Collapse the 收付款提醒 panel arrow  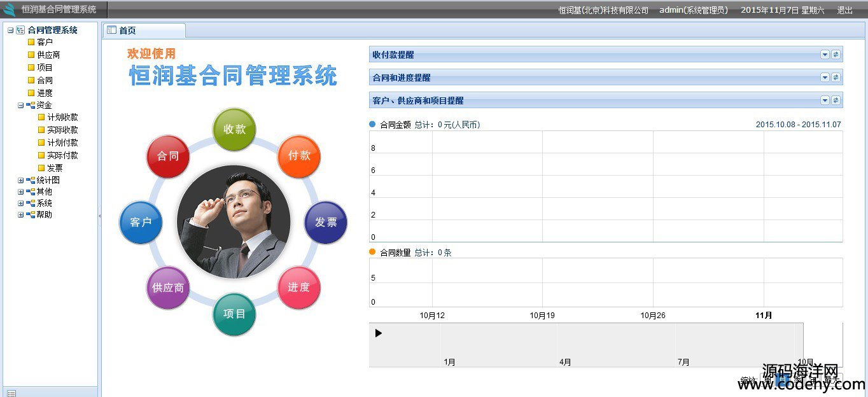(825, 55)
